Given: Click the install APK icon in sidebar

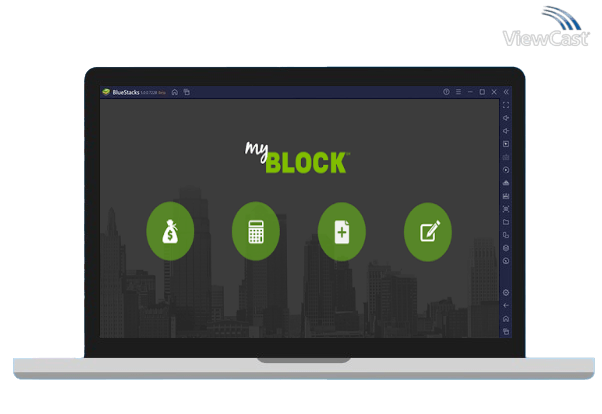Looking at the screenshot, I should [506, 196].
